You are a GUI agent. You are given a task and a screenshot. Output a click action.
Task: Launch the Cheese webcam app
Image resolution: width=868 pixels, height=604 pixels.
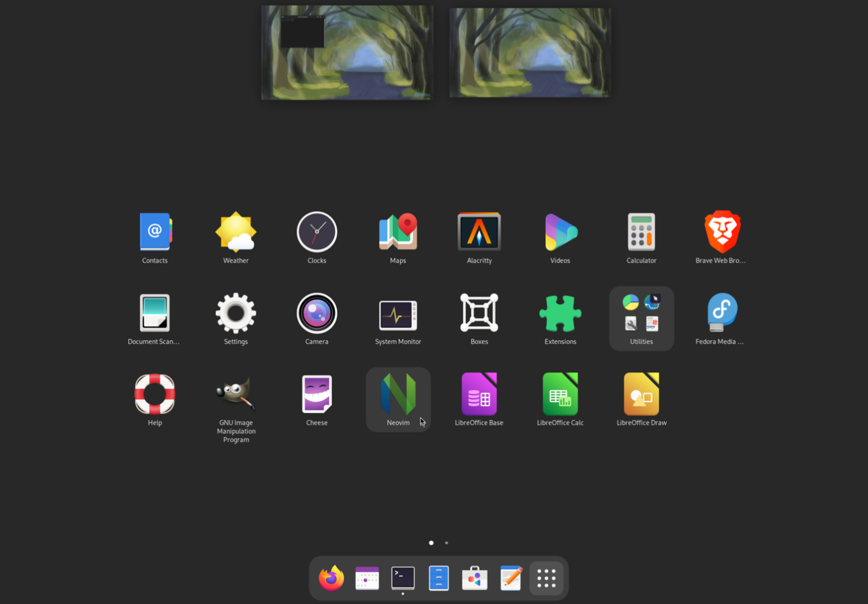tap(316, 394)
